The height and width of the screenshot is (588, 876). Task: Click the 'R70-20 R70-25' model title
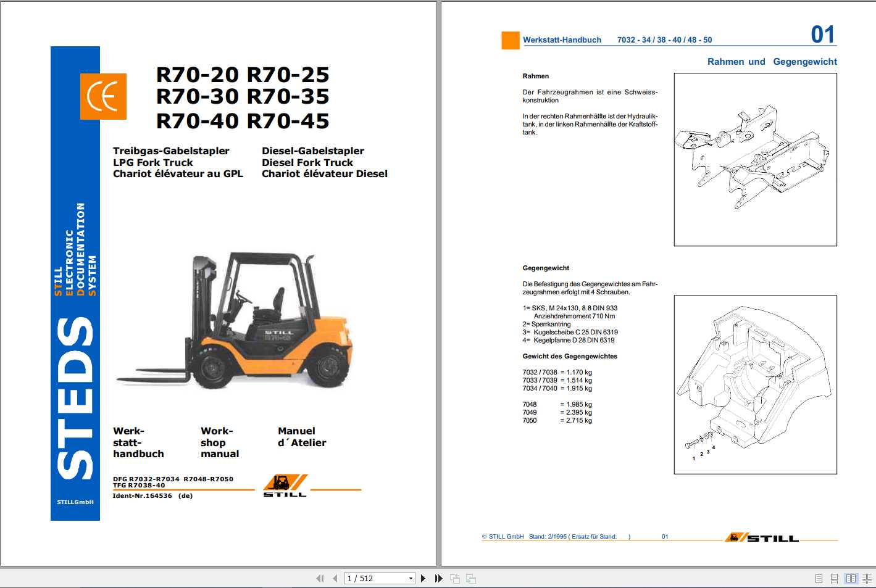[243, 75]
